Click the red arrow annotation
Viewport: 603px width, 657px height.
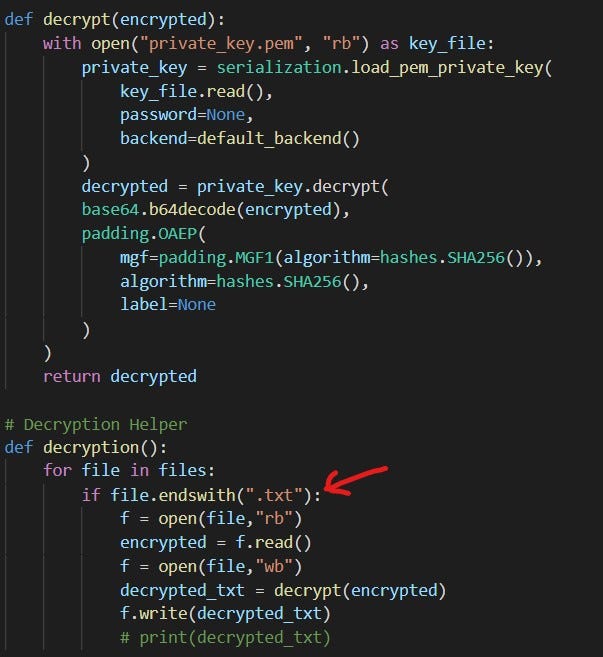click(x=355, y=481)
